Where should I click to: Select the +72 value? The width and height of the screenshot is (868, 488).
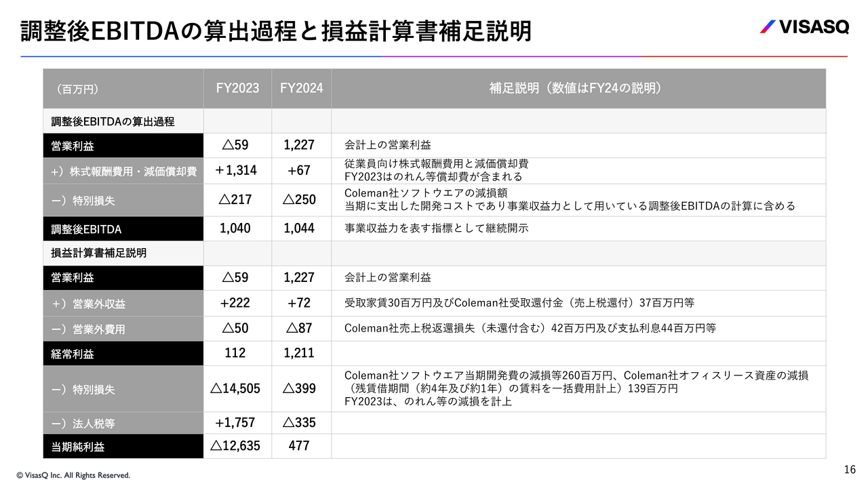point(299,303)
